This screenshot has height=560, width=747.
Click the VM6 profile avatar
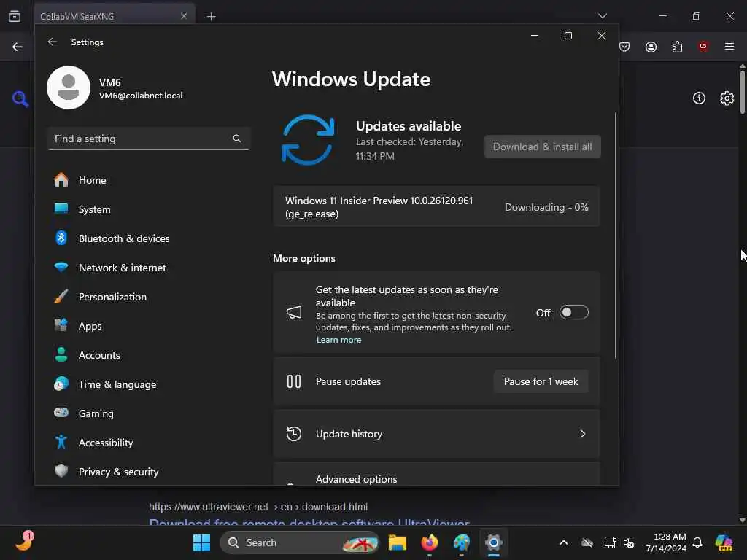(69, 87)
